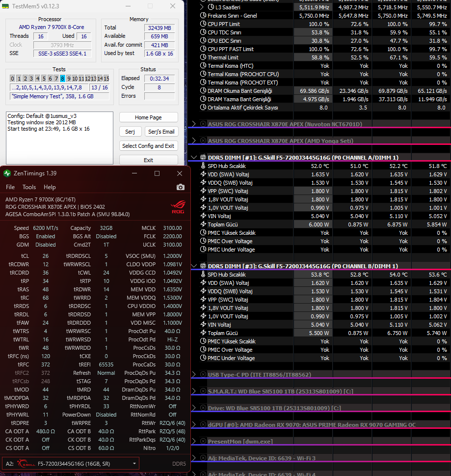
Task: Click clock icon beside Ortalama Aktif Çekirdek Sayısı
Action: click(x=203, y=107)
